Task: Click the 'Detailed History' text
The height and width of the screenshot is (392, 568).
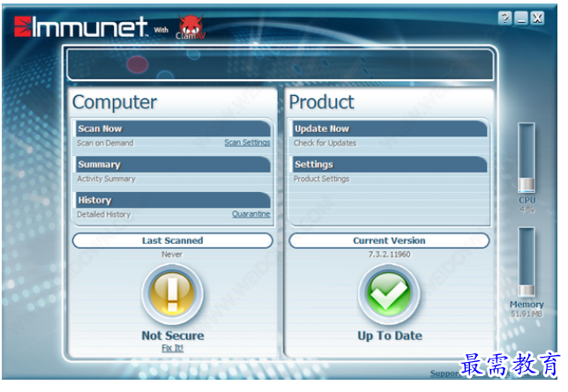Action: pyautogui.click(x=103, y=215)
